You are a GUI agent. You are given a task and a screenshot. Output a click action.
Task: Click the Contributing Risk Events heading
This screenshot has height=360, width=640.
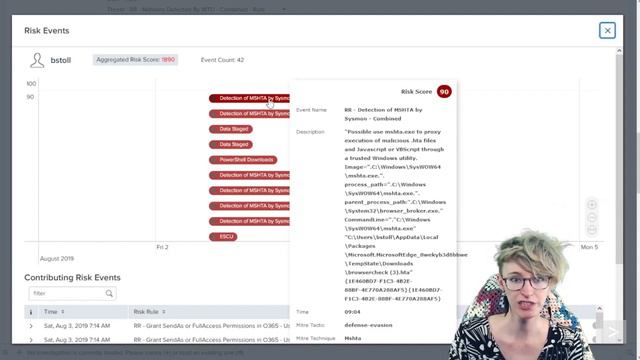[72, 278]
